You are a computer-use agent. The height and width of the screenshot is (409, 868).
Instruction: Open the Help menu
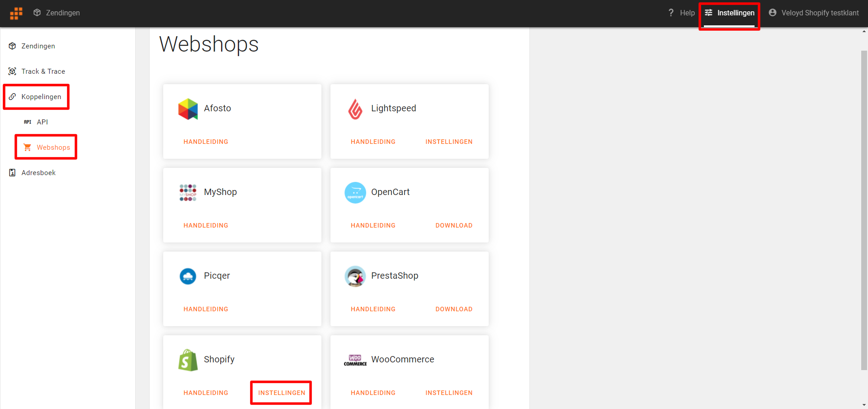[x=681, y=13]
